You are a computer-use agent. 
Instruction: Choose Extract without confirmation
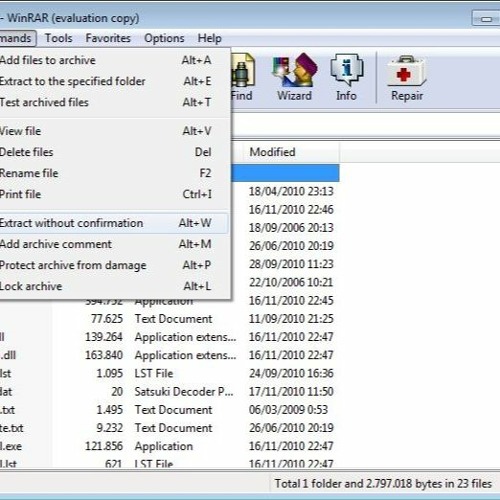(113, 223)
